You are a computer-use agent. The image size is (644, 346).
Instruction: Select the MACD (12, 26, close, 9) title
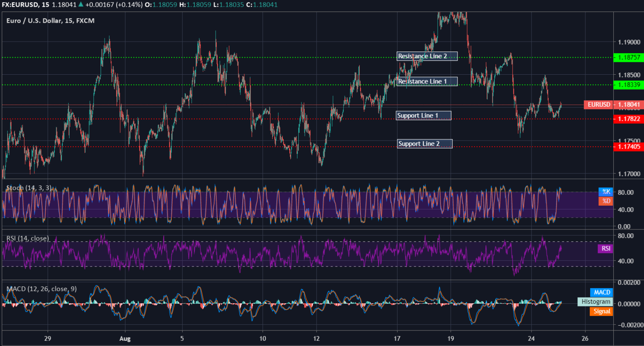(x=42, y=289)
